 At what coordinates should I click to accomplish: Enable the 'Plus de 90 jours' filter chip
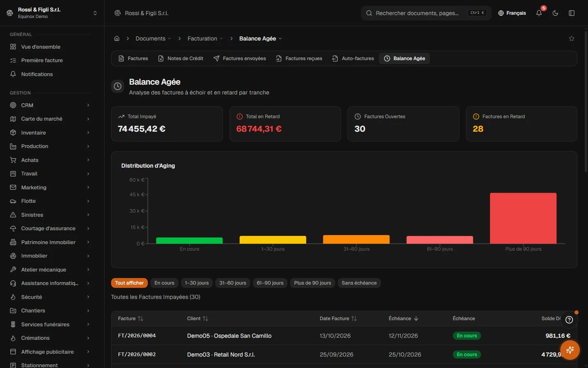(x=312, y=283)
